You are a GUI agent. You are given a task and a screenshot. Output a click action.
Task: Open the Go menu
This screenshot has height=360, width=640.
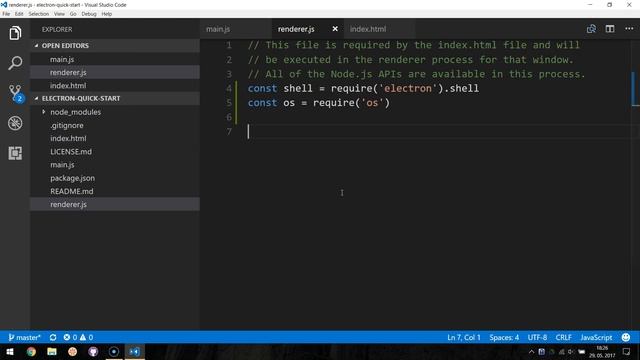click(73, 14)
